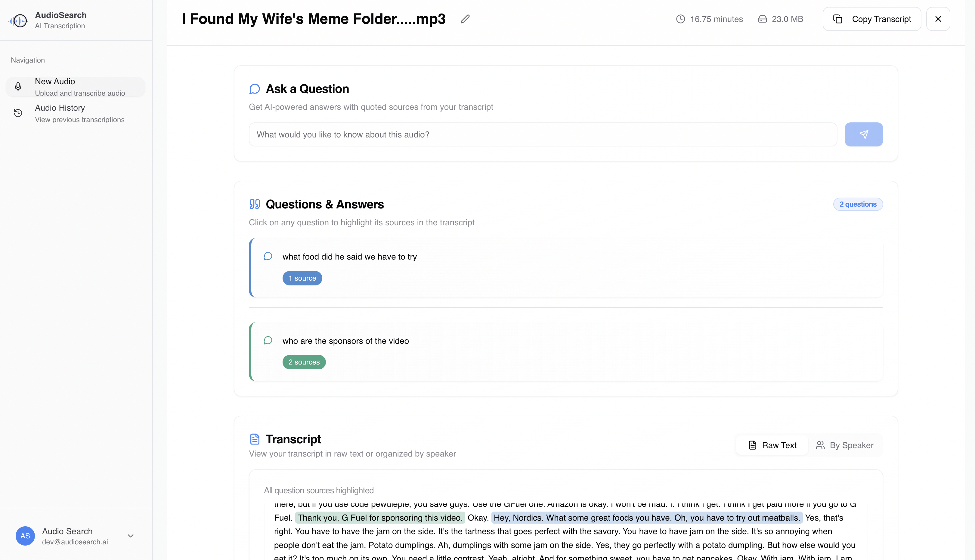Close the transcript view with X button
The height and width of the screenshot is (560, 975).
(938, 19)
